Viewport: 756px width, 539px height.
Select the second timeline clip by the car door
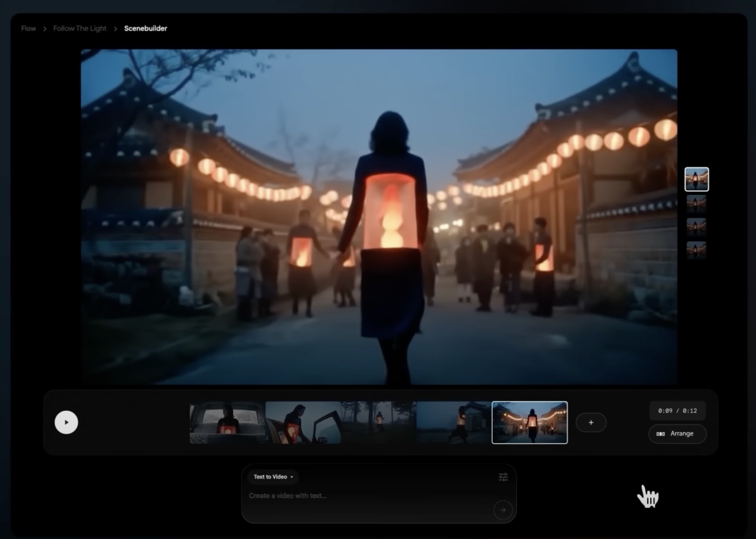click(x=303, y=423)
